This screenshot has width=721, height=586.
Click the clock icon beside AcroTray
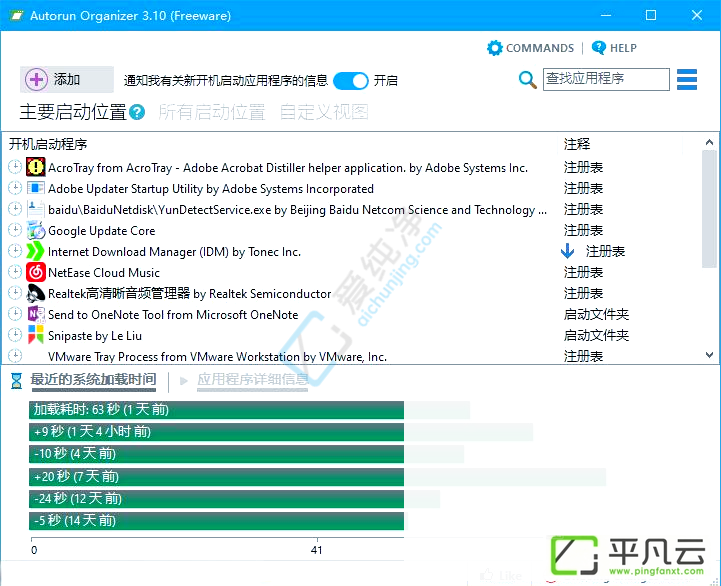pyautogui.click(x=15, y=167)
